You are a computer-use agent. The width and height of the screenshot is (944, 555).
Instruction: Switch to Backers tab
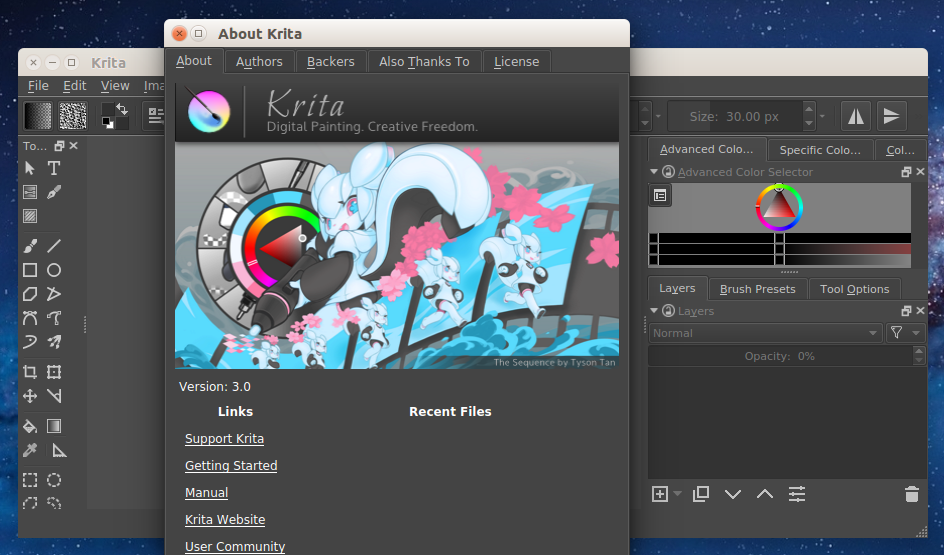(331, 61)
